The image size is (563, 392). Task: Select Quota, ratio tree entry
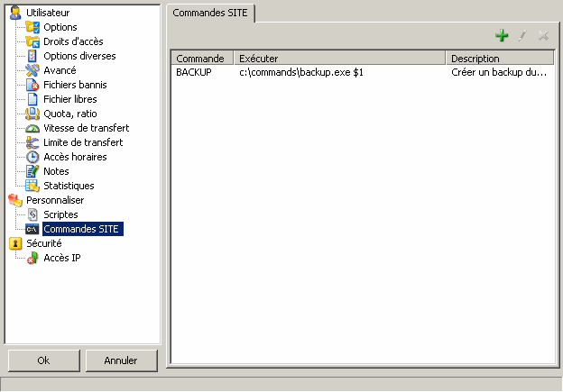[71, 114]
